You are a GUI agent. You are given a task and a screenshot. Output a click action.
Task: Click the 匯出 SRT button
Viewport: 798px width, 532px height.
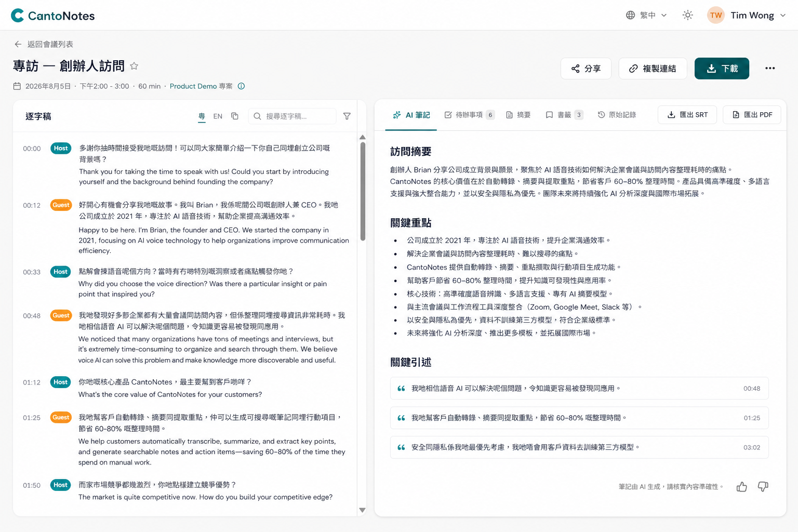(x=687, y=115)
